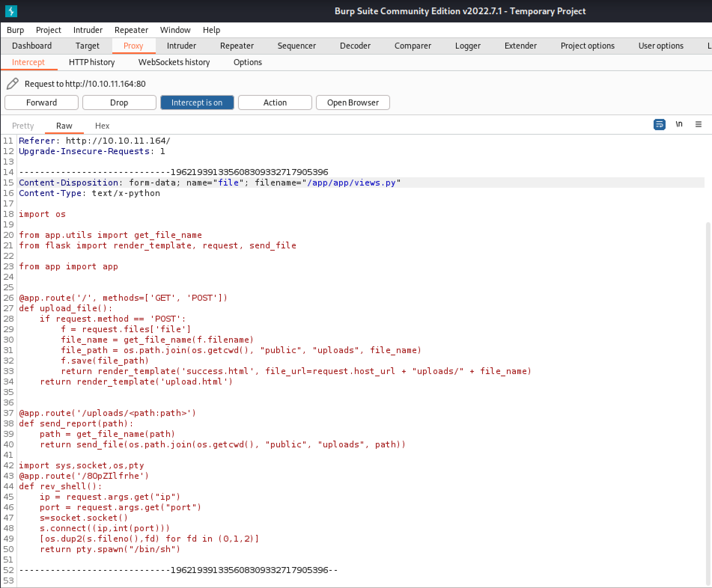The height and width of the screenshot is (588, 712).
Task: Open the Burp menu
Action: click(x=15, y=30)
